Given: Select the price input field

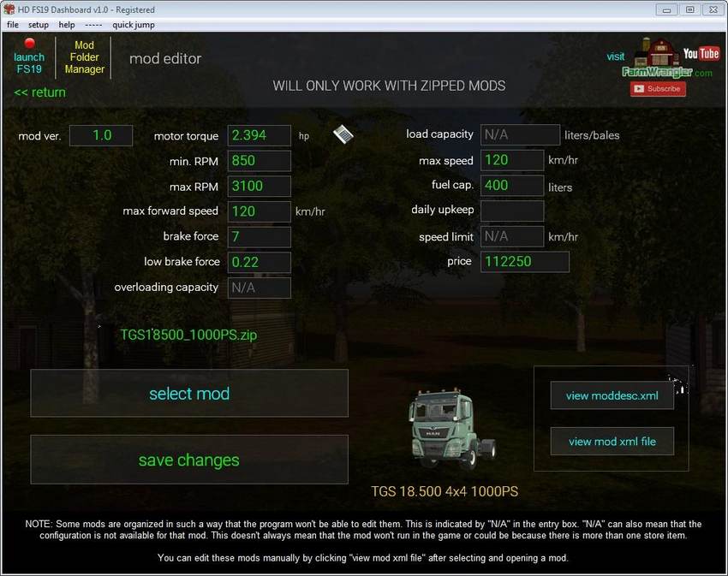Looking at the screenshot, I should coord(524,262).
